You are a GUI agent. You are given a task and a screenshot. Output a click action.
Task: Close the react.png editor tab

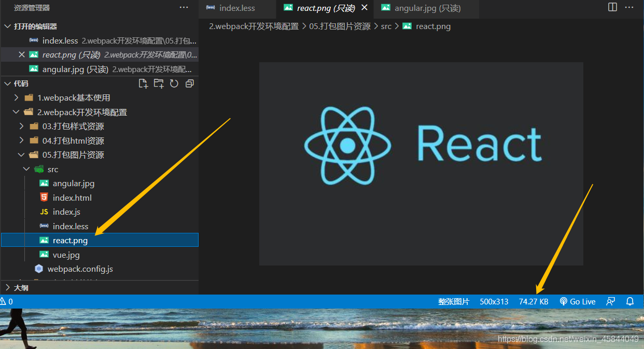click(365, 8)
